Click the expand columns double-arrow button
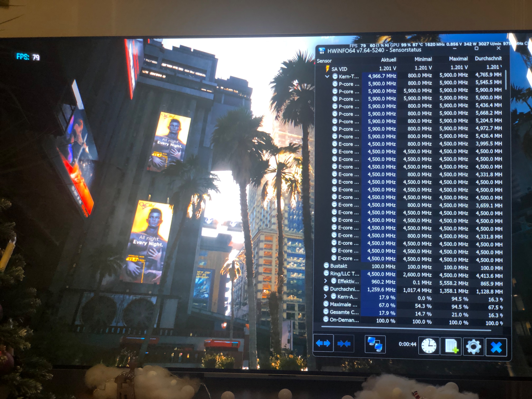The height and width of the screenshot is (399, 532). [x=323, y=343]
